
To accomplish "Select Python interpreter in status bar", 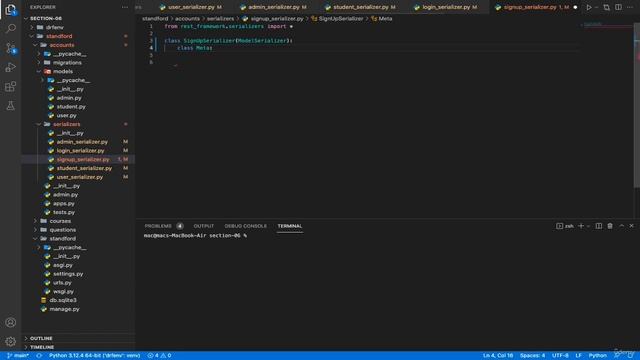I will click(94, 356).
